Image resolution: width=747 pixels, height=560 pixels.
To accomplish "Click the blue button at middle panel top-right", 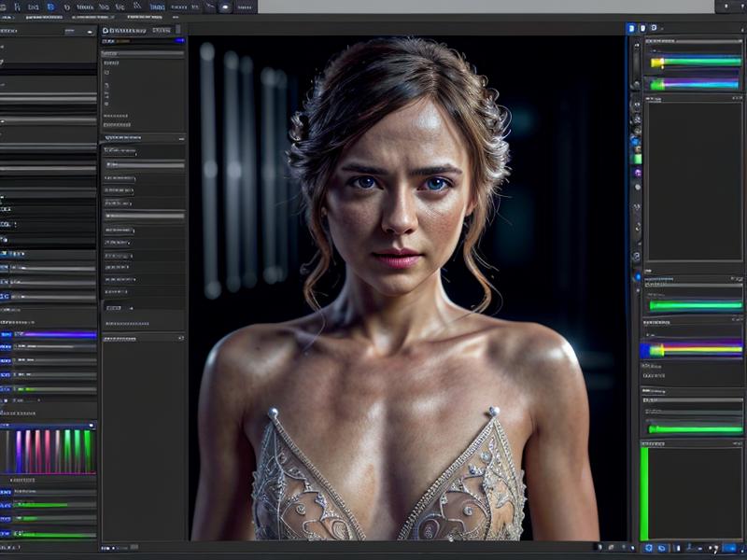I will pyautogui.click(x=179, y=40).
